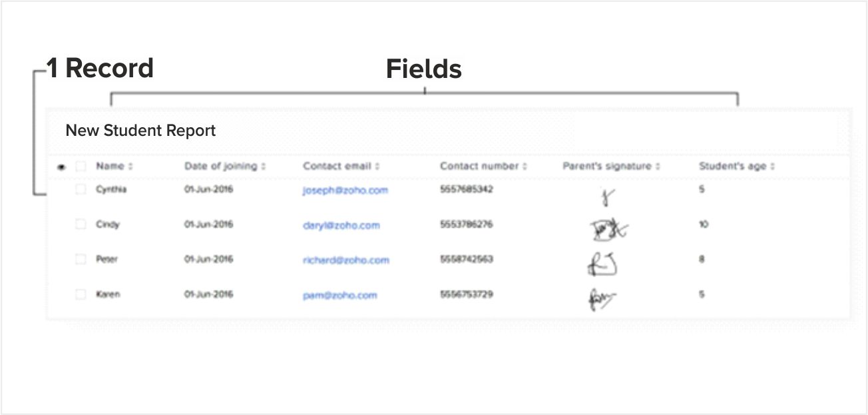Click the Contact number sort icon
This screenshot has width=868, height=415.
click(x=525, y=167)
